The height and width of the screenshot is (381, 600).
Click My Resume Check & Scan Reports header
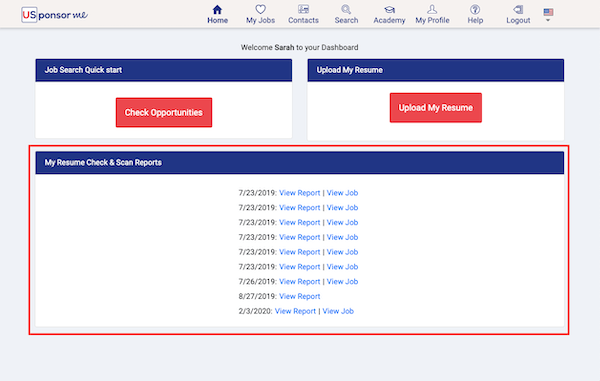click(300, 163)
